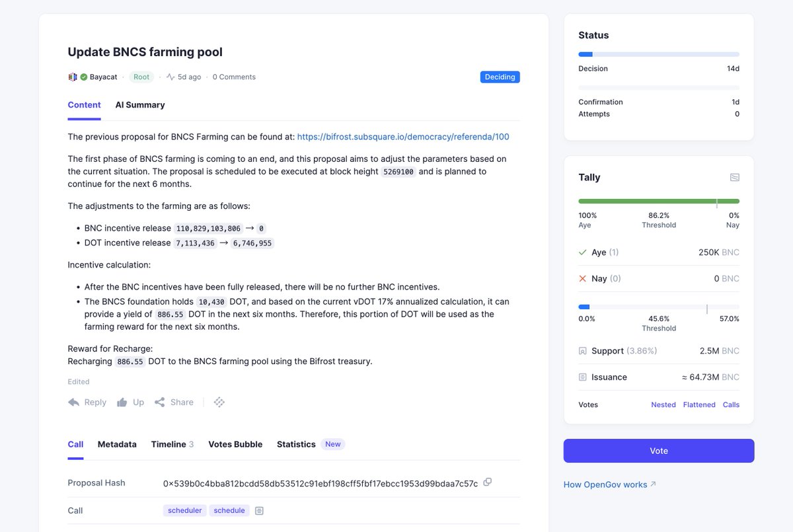Click the 250K BNC Aye amount
793x532 pixels.
pyautogui.click(x=719, y=252)
